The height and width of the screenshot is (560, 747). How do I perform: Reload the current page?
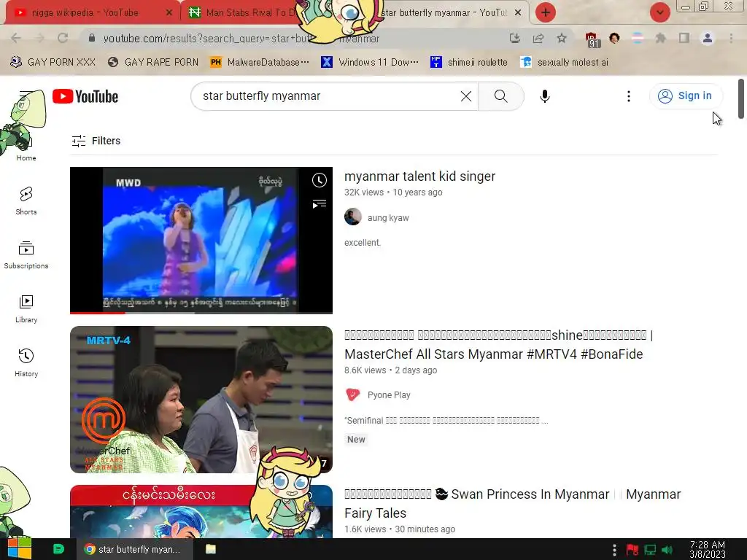tap(63, 38)
